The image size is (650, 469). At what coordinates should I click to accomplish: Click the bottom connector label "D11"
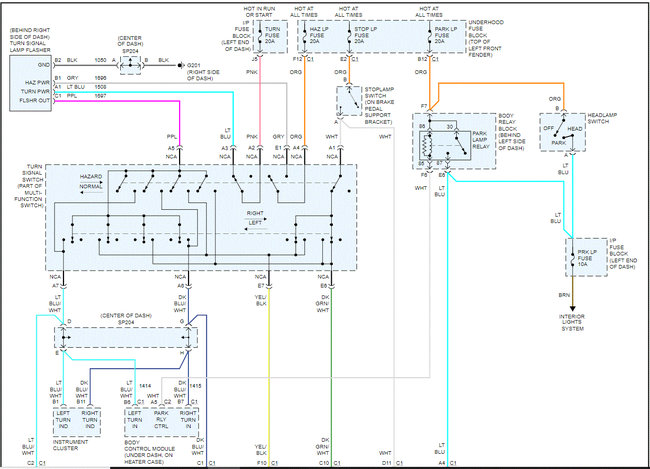click(x=386, y=463)
